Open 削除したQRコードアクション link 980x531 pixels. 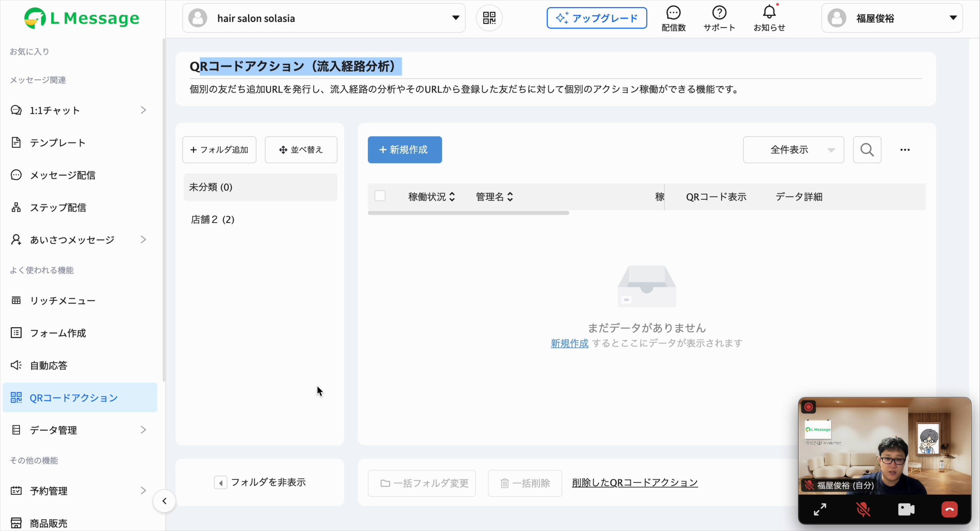point(635,483)
